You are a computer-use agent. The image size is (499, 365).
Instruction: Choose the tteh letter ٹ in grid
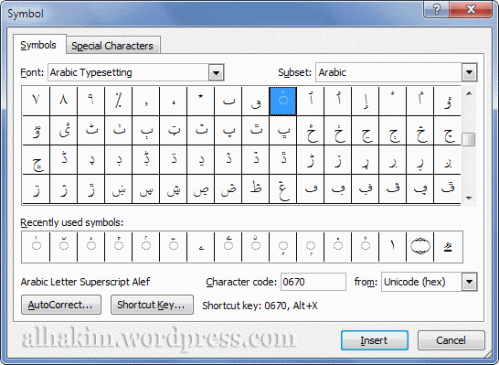click(x=91, y=130)
